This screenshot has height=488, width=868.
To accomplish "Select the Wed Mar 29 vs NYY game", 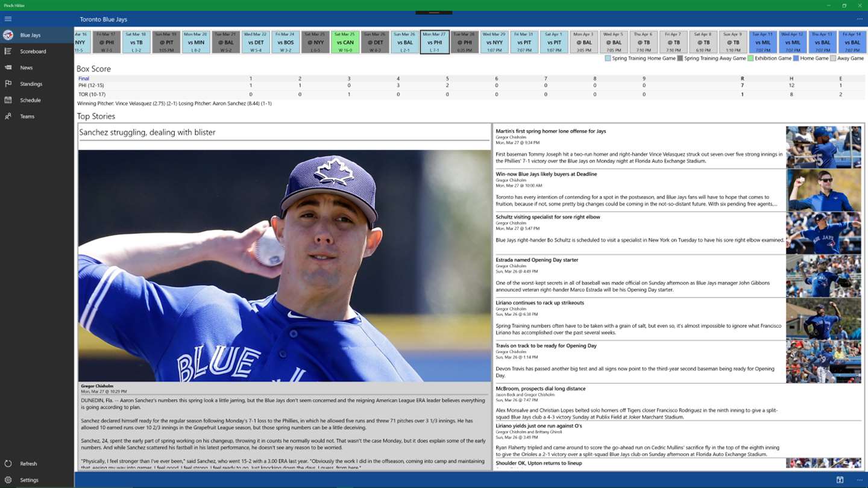I will pyautogui.click(x=494, y=42).
